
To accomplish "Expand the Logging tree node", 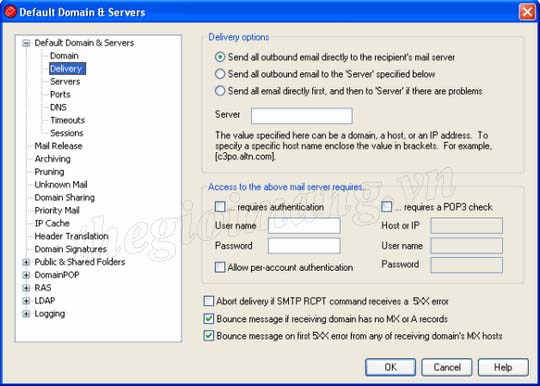I will click(x=26, y=313).
